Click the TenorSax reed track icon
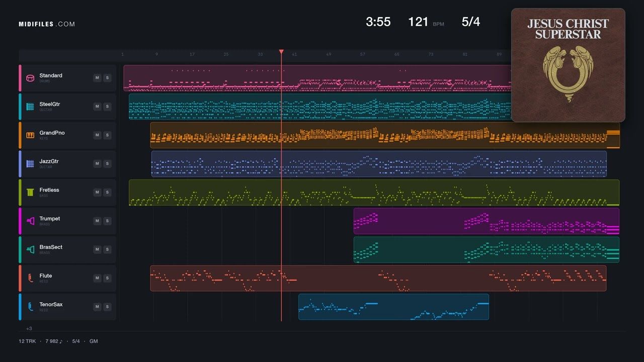The image size is (644, 362). (x=30, y=307)
